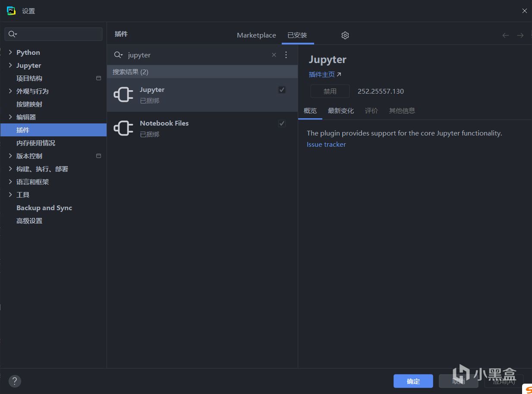Switch to the 已安装 tab
The width and height of the screenshot is (532, 394).
point(297,35)
